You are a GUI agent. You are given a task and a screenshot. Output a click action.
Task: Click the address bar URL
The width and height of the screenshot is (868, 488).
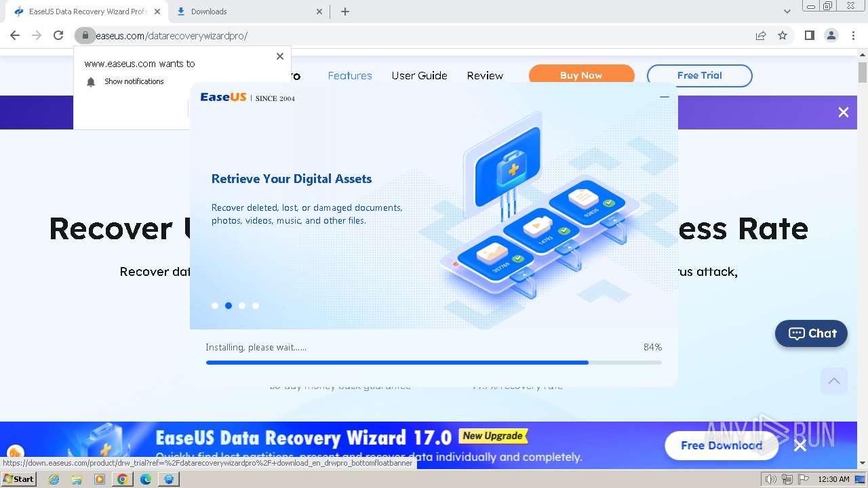tap(172, 36)
